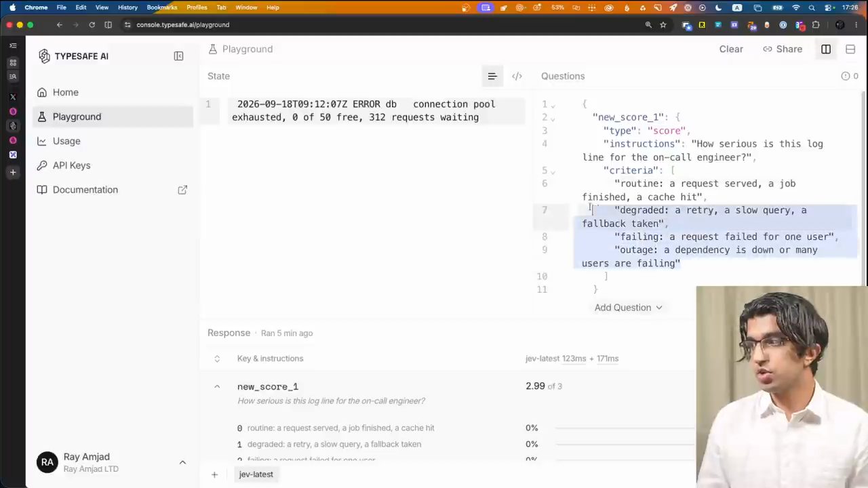
Task: Fold the criteria array in editor
Action: [553, 171]
